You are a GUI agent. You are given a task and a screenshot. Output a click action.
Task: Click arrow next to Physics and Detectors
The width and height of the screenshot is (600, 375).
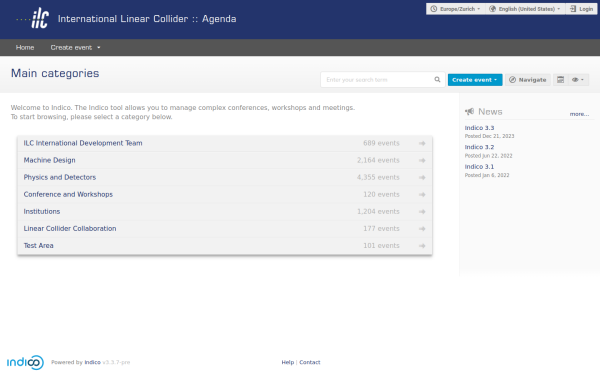tap(422, 178)
